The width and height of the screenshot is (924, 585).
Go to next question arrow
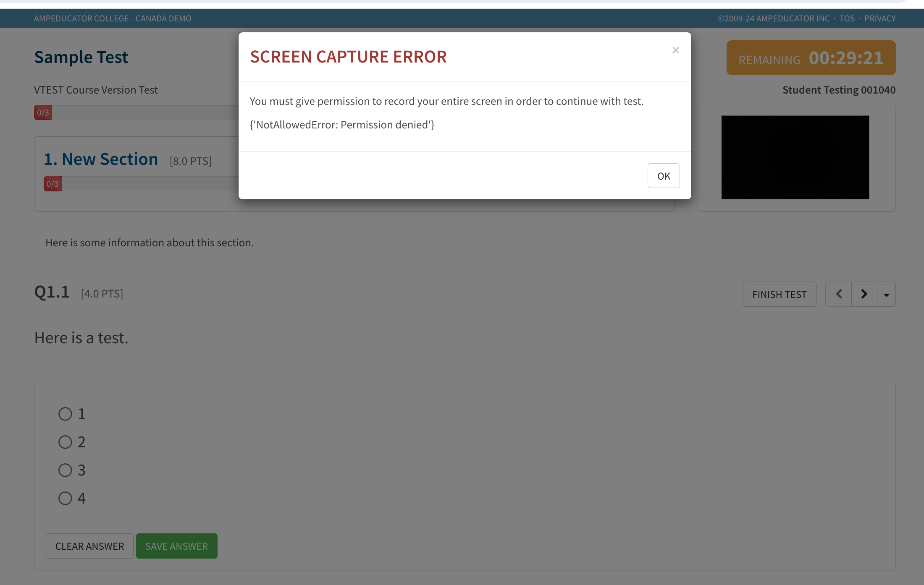[864, 294]
